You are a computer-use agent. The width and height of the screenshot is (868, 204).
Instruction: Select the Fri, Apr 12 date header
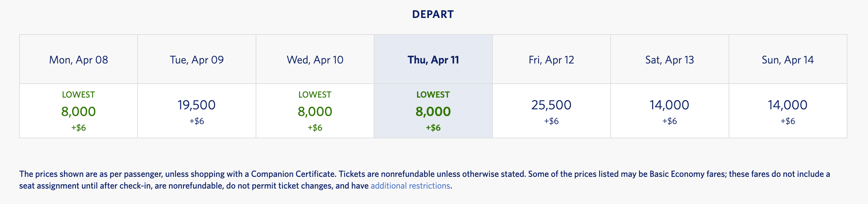coord(552,59)
